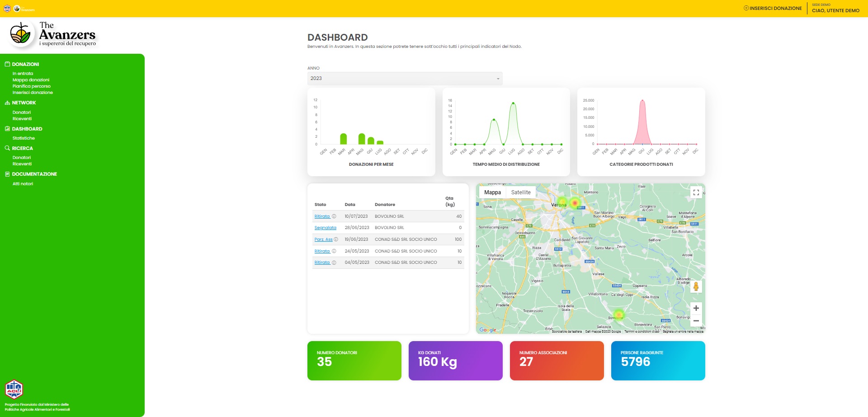Click the info icon next to first Ritirata entry

coord(334,216)
